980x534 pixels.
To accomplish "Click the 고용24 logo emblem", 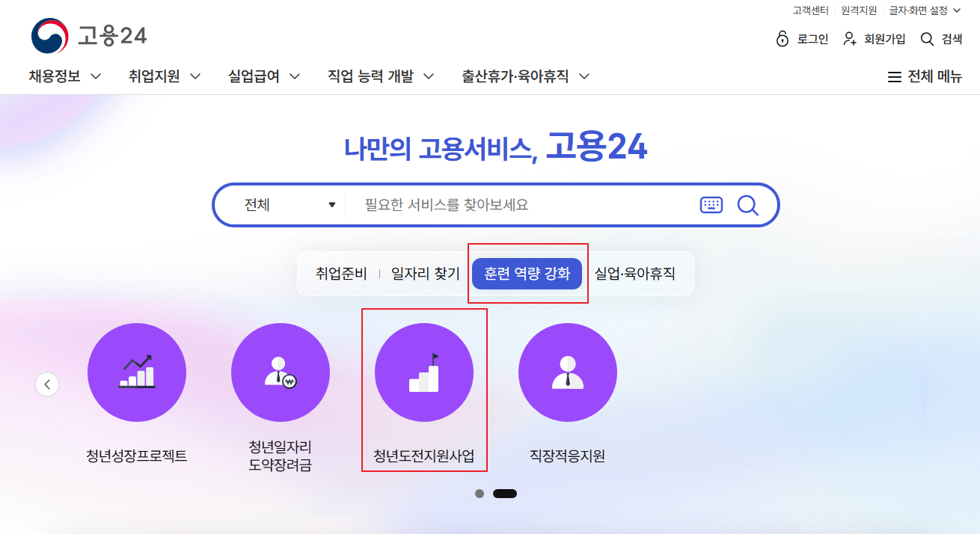I will click(49, 36).
